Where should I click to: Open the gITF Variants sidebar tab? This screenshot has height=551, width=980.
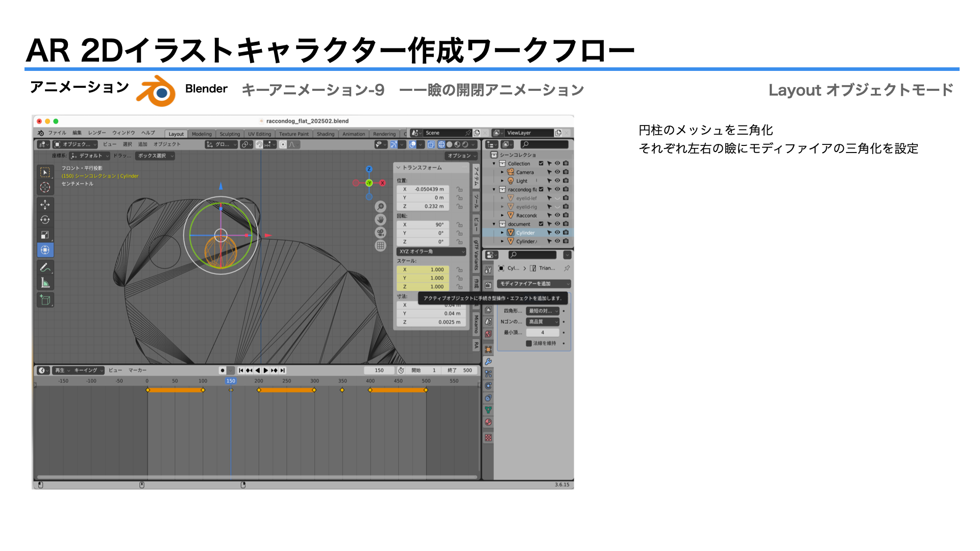(476, 256)
